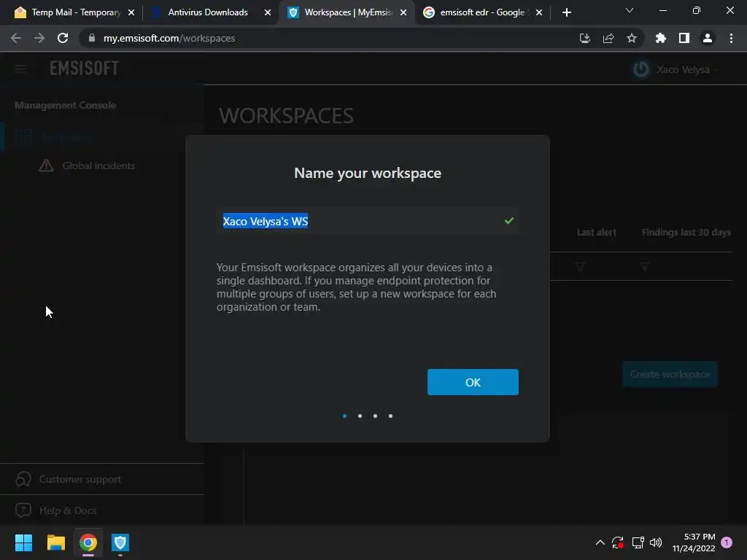Open the Last alert filter icon
The width and height of the screenshot is (747, 560).
[580, 267]
